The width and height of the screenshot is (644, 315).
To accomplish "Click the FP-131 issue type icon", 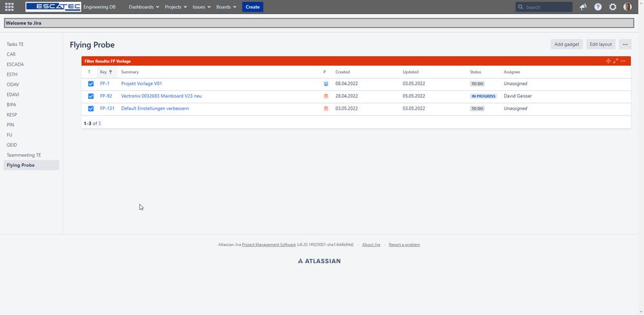I will 91,108.
